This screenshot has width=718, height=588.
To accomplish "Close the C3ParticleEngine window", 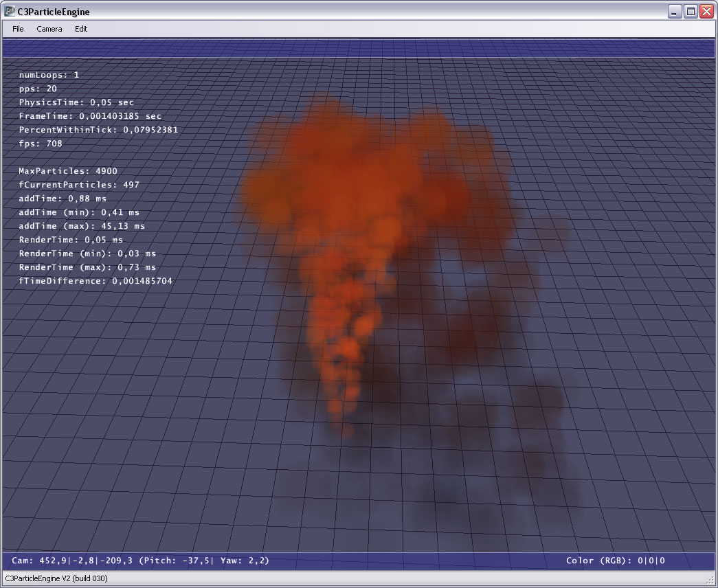I will coord(706,11).
